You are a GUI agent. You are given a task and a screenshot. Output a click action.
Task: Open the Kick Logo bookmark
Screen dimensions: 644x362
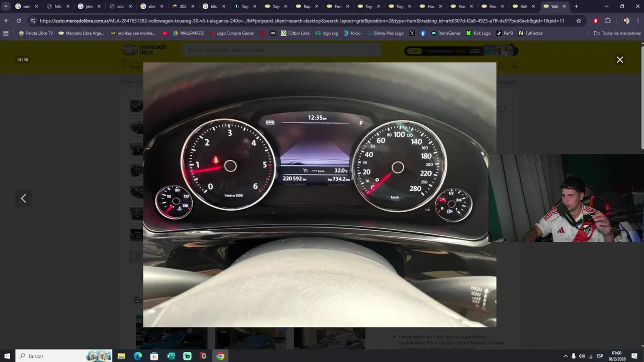[478, 33]
